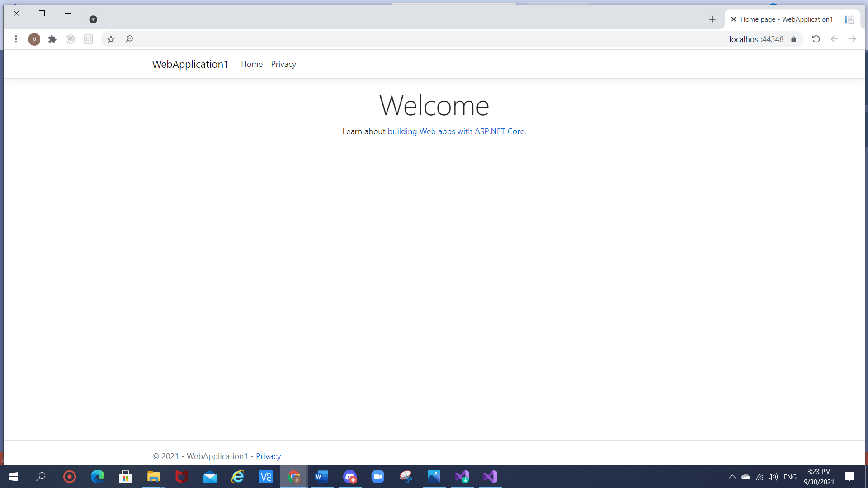
Task: Reload the page
Action: 816,39
